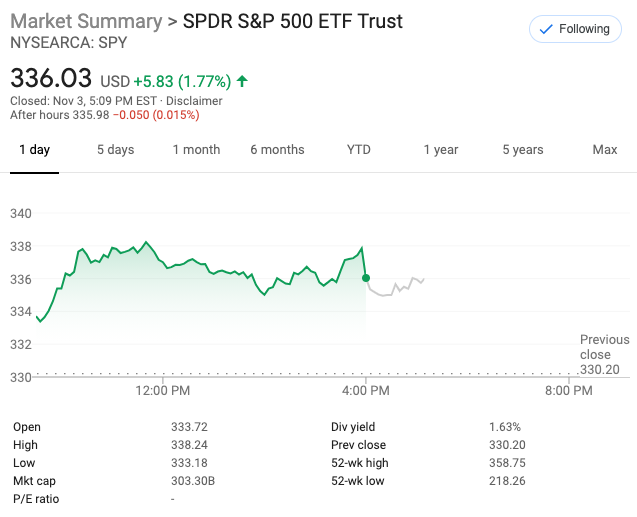The height and width of the screenshot is (517, 637).
Task: Click the Previous close 330.20 label
Action: pyautogui.click(x=604, y=354)
